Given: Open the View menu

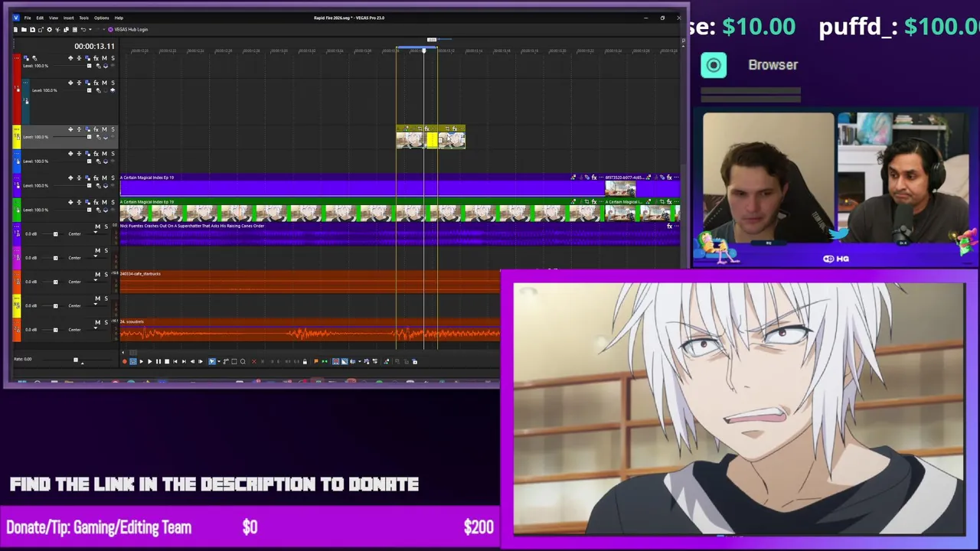Looking at the screenshot, I should (x=54, y=18).
